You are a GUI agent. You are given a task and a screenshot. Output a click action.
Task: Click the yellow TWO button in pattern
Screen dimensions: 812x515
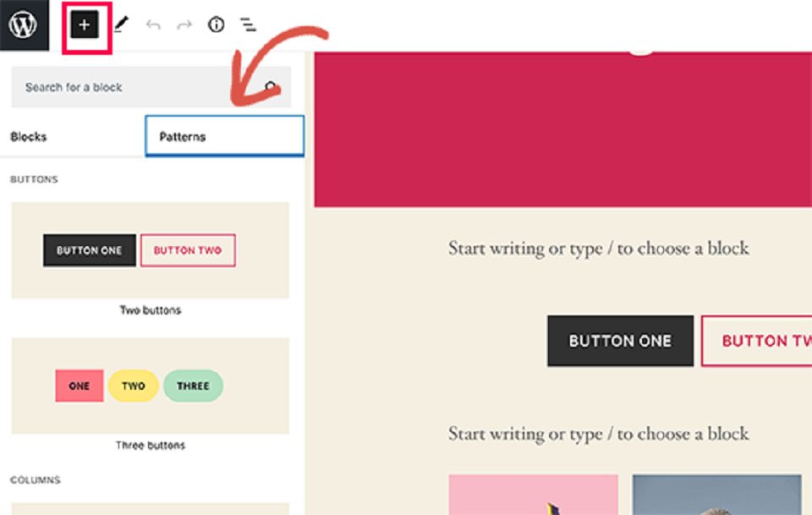coord(134,386)
